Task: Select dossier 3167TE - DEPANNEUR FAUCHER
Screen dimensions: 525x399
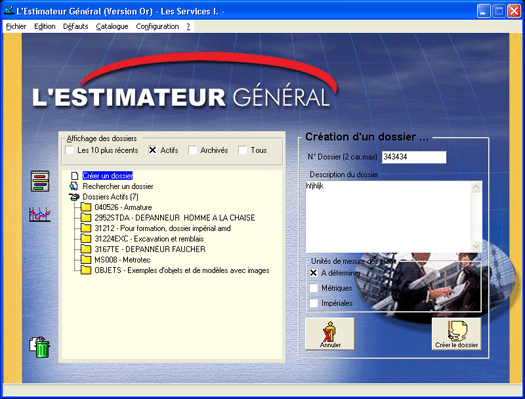Action: [x=150, y=249]
